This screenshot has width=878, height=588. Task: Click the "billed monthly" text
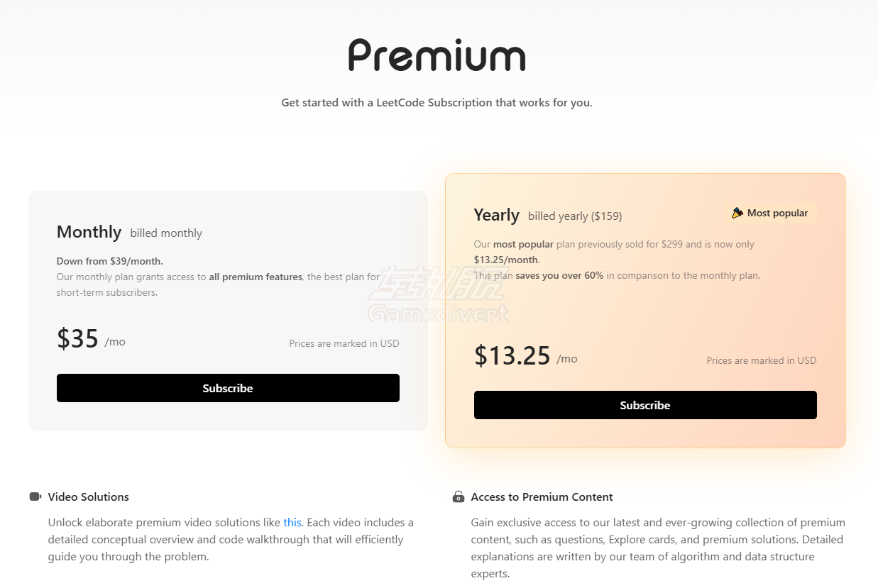(x=166, y=233)
